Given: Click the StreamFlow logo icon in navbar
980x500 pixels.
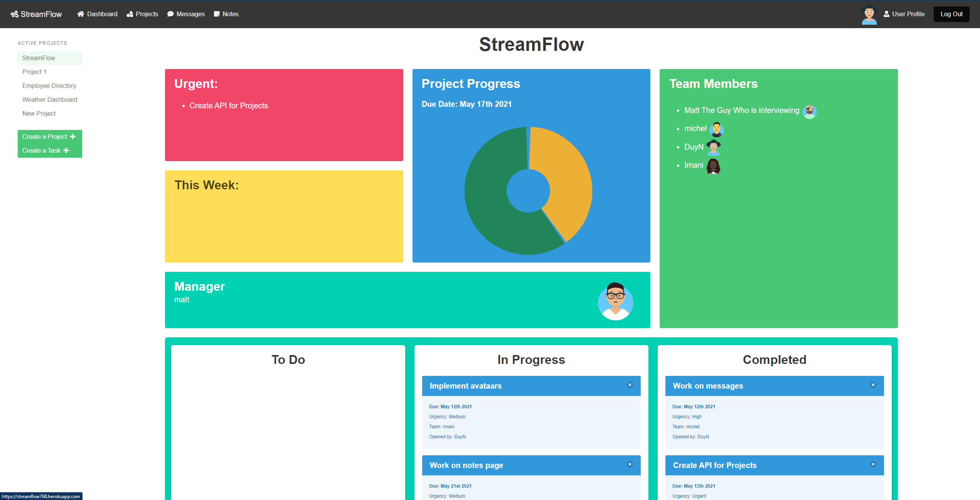Looking at the screenshot, I should (x=14, y=14).
